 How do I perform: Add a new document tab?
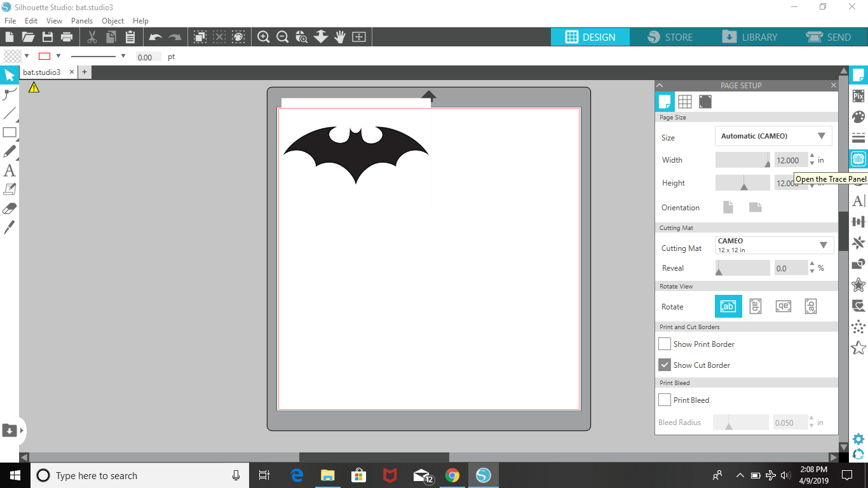pos(84,72)
